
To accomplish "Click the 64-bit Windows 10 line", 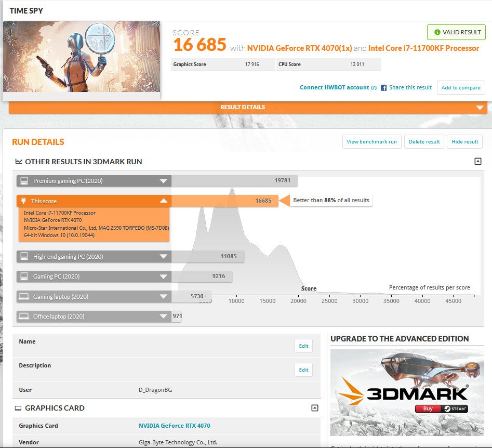I will pos(59,235).
